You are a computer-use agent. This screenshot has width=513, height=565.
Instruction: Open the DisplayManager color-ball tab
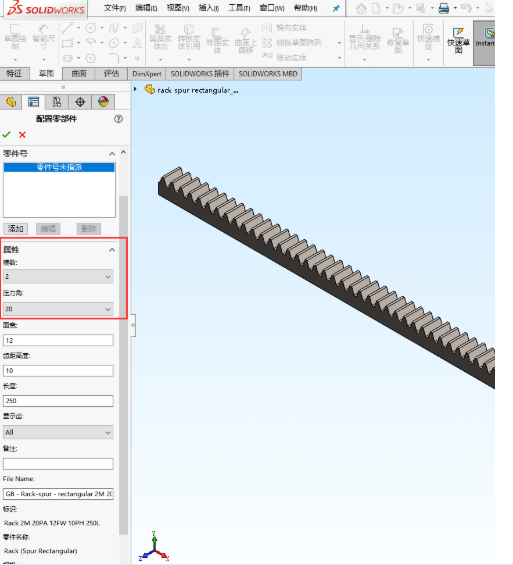tap(103, 102)
